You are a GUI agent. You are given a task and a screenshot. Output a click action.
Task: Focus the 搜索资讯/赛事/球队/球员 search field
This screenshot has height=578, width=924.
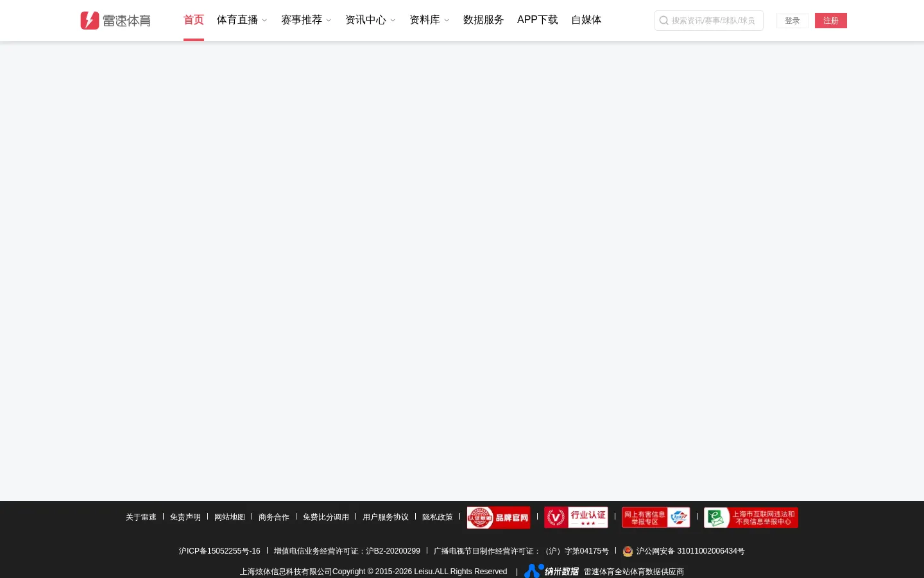coord(709,21)
